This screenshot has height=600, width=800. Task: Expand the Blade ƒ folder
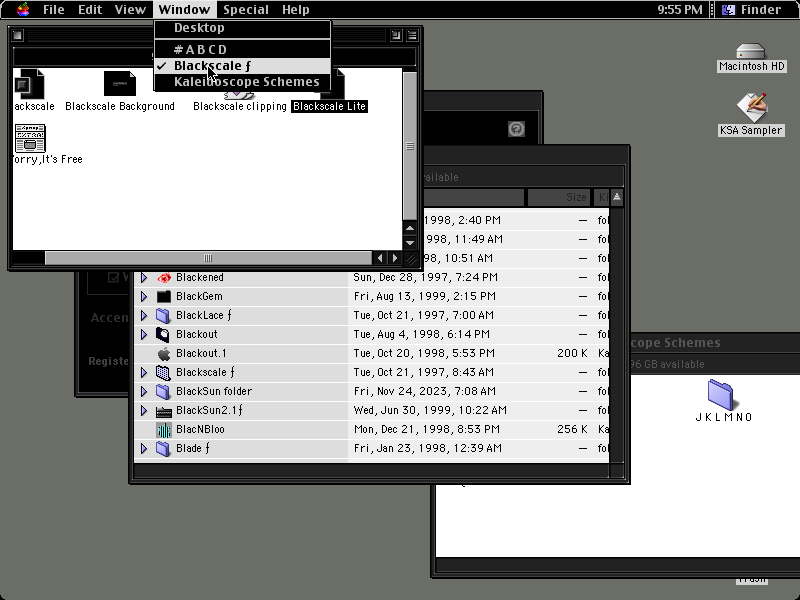click(144, 448)
